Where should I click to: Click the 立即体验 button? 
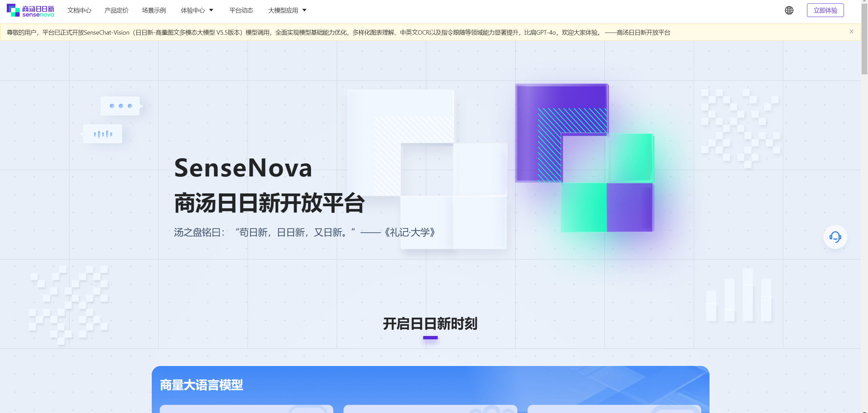pyautogui.click(x=825, y=10)
